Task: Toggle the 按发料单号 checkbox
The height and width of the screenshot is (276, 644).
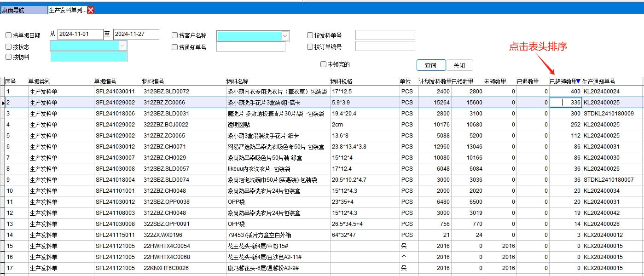Action: pyautogui.click(x=310, y=35)
